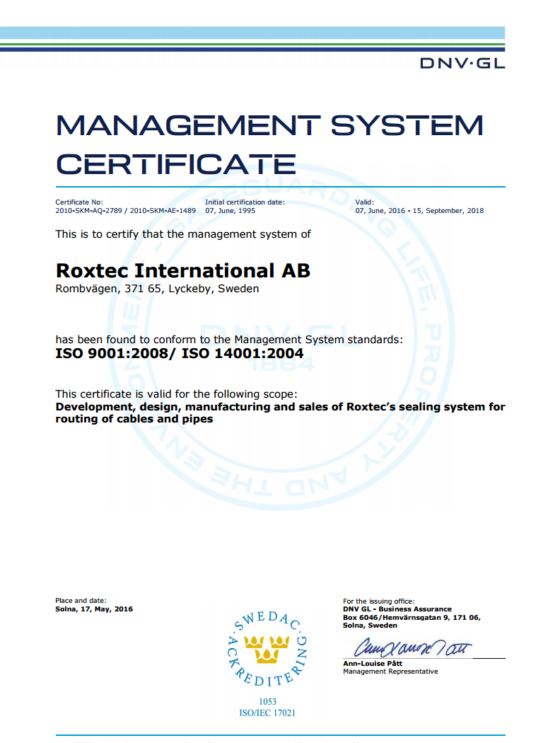The height and width of the screenshot is (743, 560).
Task: Select validity '07, June, 2016 - 15, September, 2018'
Action: point(419,211)
